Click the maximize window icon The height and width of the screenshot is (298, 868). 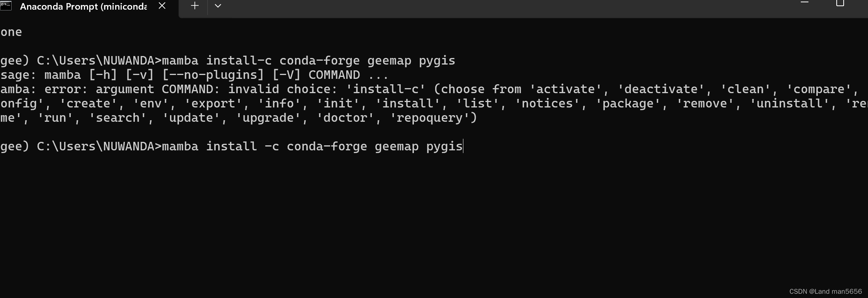[839, 3]
